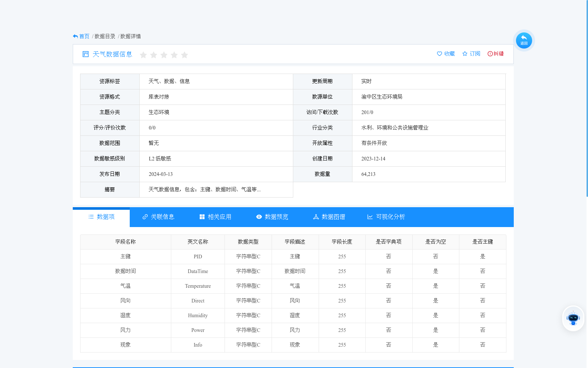
Task: Click 数据详情 breadcrumb text
Action: tap(130, 36)
